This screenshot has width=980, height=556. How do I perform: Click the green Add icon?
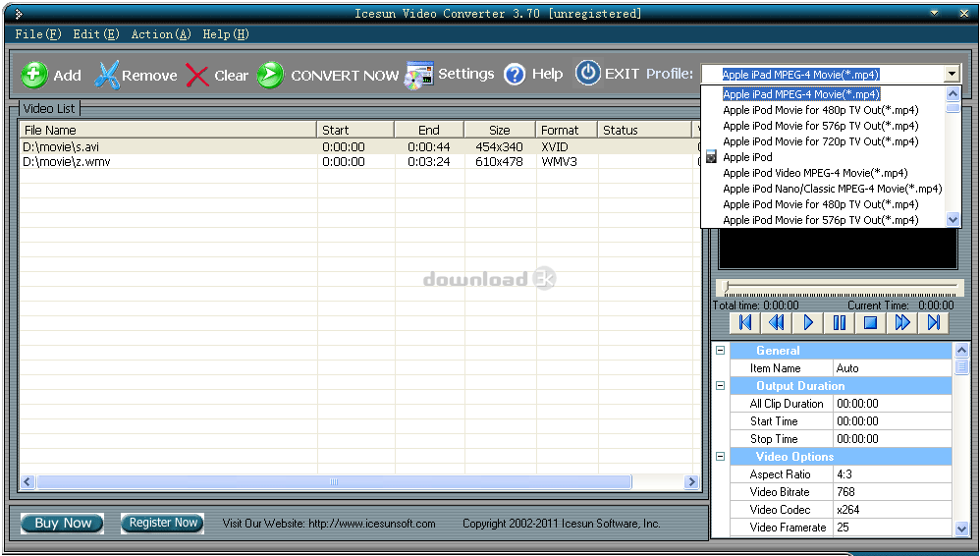[34, 76]
